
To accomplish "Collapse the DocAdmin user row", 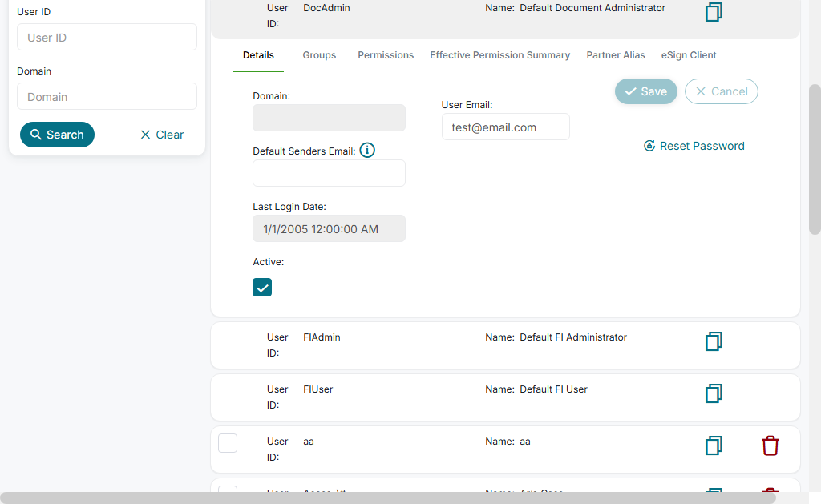I will [x=505, y=15].
